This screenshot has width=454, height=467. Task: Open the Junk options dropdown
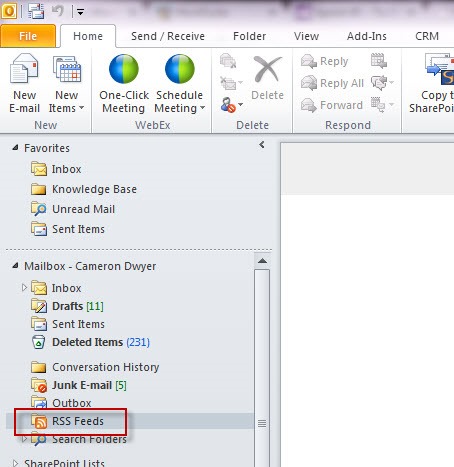click(231, 105)
